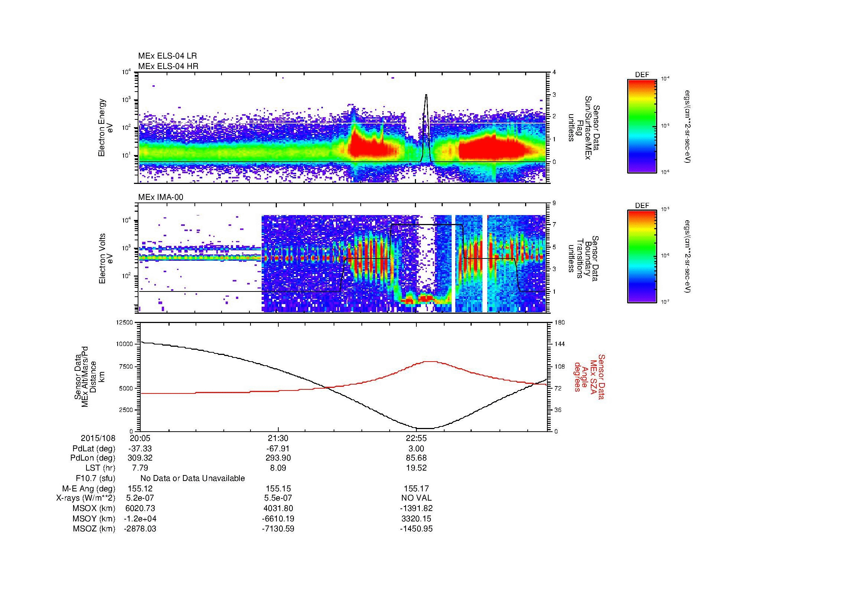
Task: Click the PdLat (deg) row label
Action: point(94,449)
